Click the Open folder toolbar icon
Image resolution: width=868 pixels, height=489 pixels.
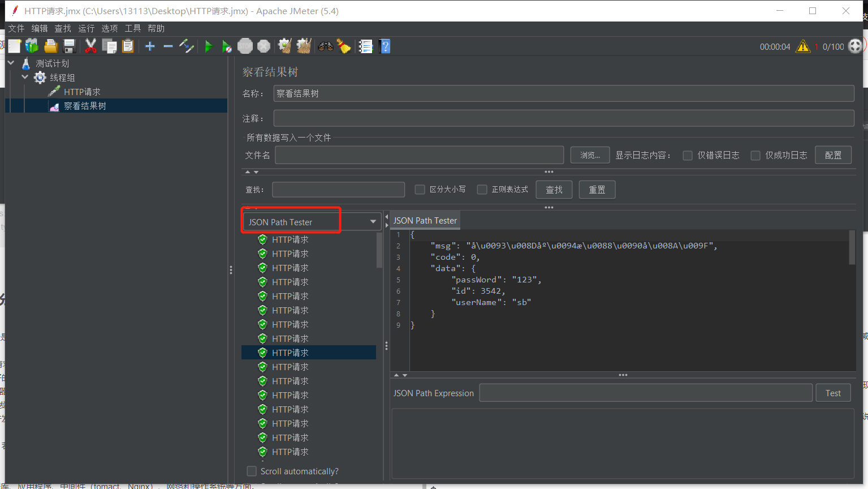click(x=51, y=46)
